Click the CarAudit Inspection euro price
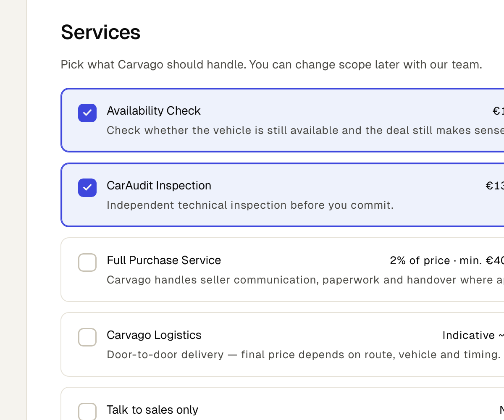The image size is (504, 420). [x=495, y=186]
